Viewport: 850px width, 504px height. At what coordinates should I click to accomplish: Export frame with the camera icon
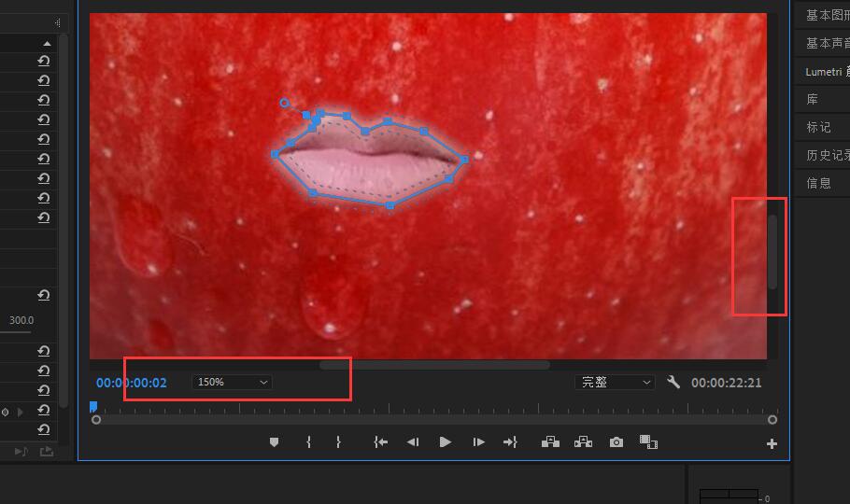click(616, 442)
